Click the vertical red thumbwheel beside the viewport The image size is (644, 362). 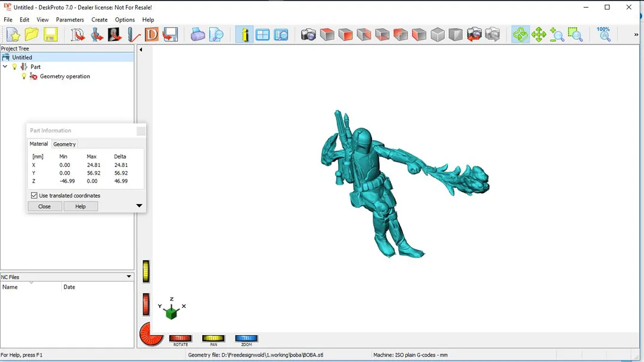tap(146, 305)
